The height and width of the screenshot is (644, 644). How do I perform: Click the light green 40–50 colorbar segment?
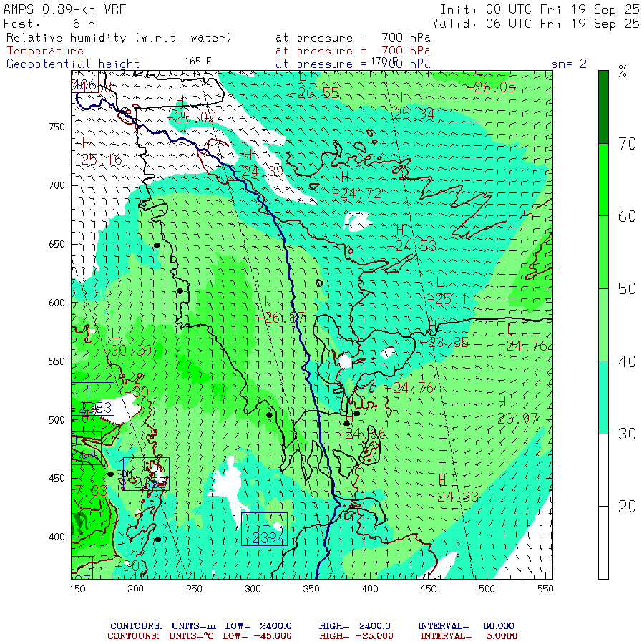pyautogui.click(x=603, y=325)
